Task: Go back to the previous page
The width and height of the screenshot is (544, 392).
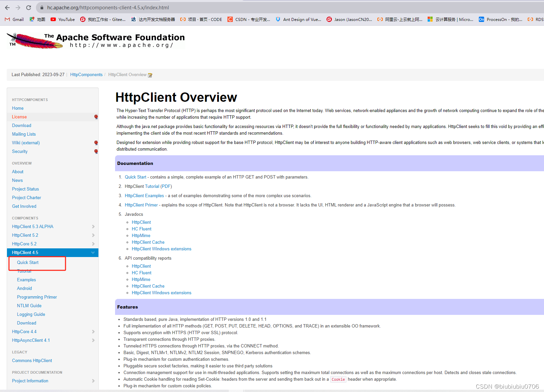Action: (7, 7)
